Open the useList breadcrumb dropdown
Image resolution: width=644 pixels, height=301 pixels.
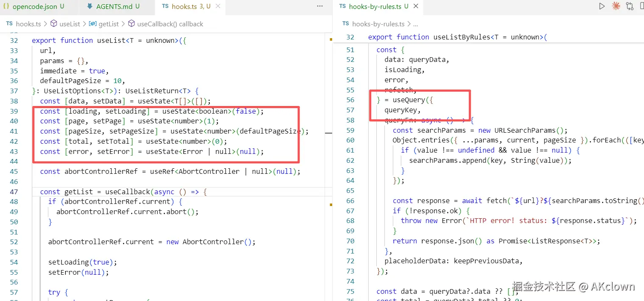tap(70, 24)
